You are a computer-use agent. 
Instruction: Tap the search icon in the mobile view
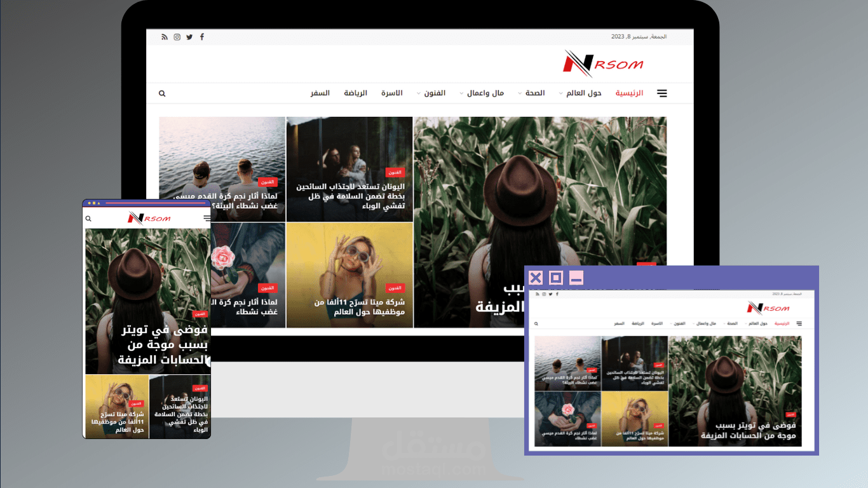click(x=88, y=218)
